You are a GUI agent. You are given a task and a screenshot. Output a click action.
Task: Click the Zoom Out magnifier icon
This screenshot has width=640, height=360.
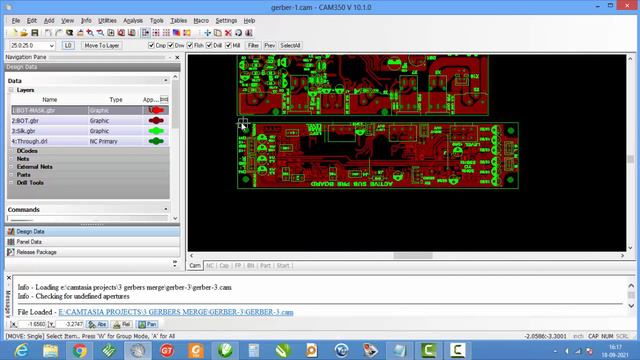(x=100, y=33)
